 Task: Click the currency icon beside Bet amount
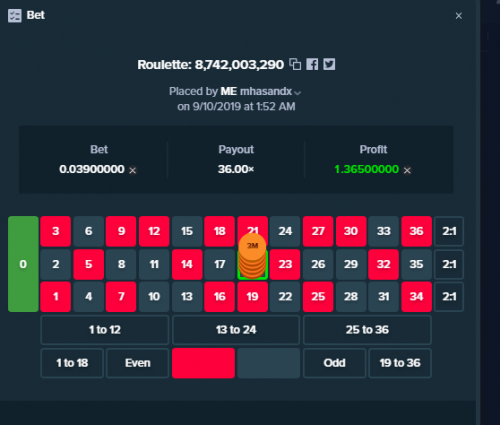click(133, 170)
